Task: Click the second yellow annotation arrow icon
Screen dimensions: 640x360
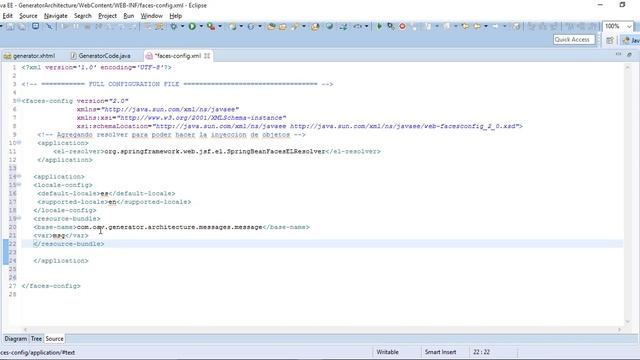Action: [477, 27]
